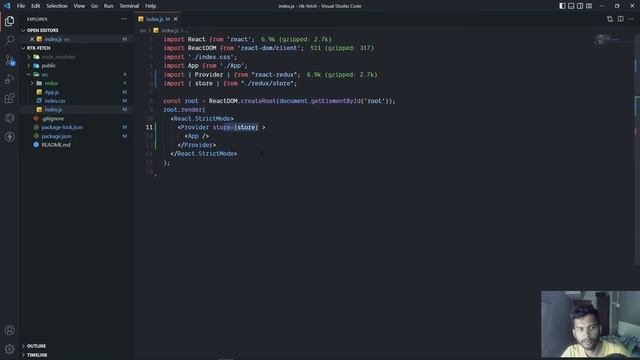
Task: Split the editor right
Action: (x=620, y=19)
